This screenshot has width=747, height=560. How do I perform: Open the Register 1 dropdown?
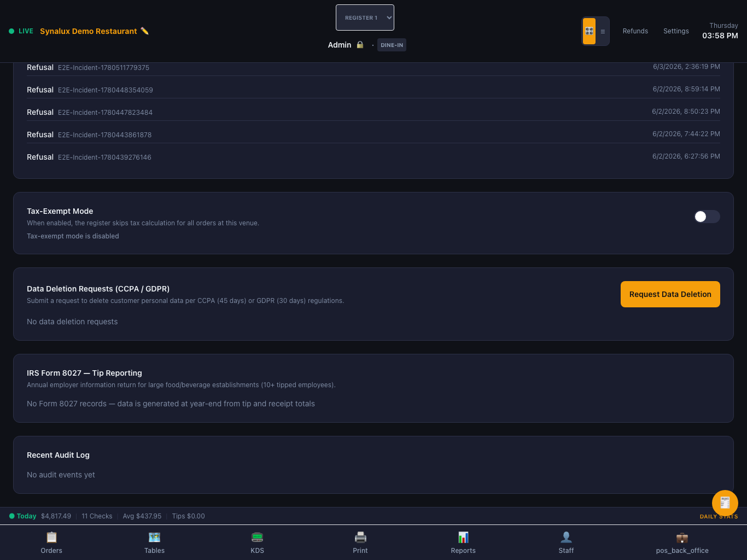[365, 17]
